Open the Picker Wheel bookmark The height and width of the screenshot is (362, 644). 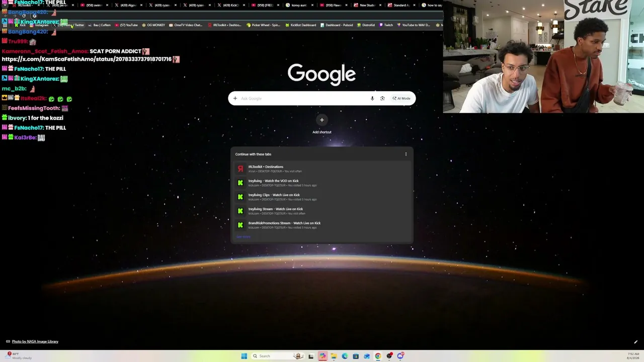click(263, 25)
